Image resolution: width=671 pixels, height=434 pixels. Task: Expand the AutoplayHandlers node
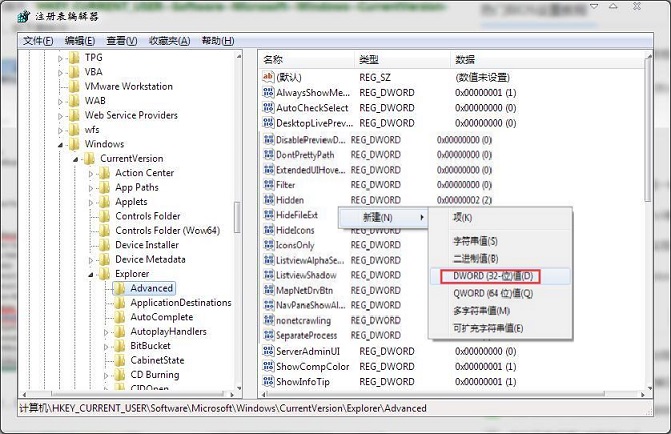pos(106,333)
